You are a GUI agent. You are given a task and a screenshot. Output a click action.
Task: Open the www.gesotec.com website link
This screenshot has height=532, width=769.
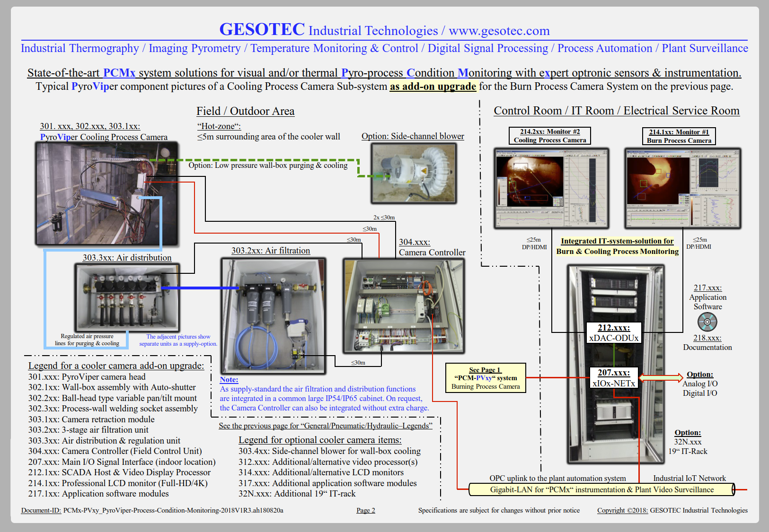click(x=499, y=31)
